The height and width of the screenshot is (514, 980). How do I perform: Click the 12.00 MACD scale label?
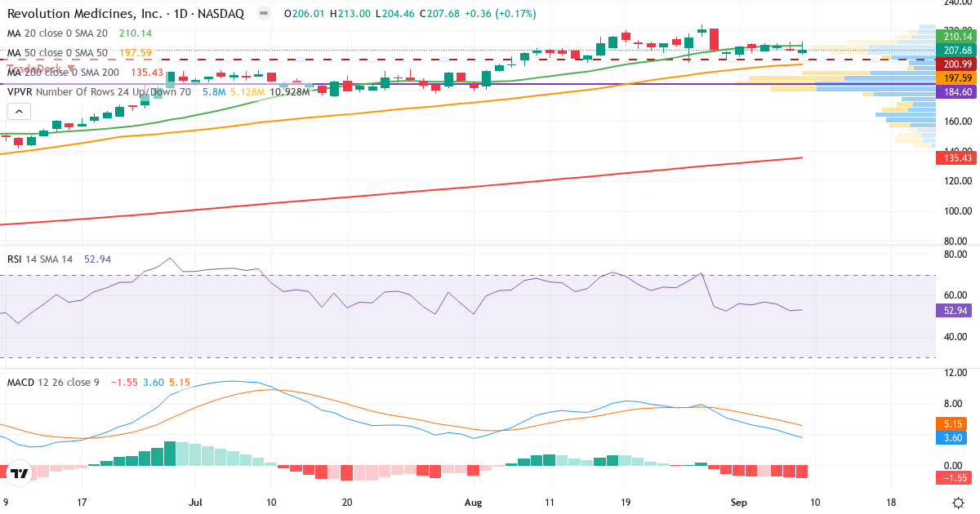[x=955, y=373]
